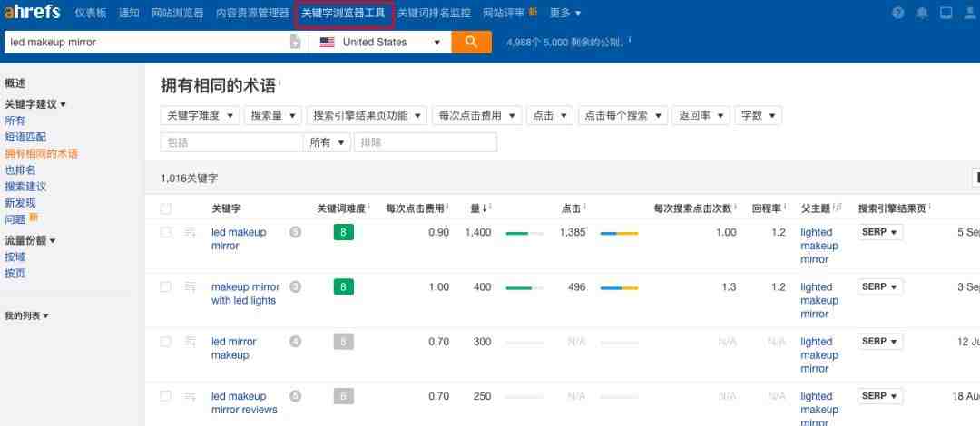
Task: Click add-to-list icon for 'led makeup mirror'
Action: coord(191,232)
